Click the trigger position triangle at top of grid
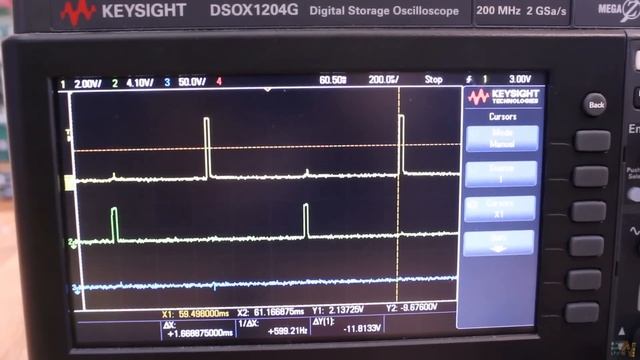The width and height of the screenshot is (640, 360). pyautogui.click(x=268, y=89)
